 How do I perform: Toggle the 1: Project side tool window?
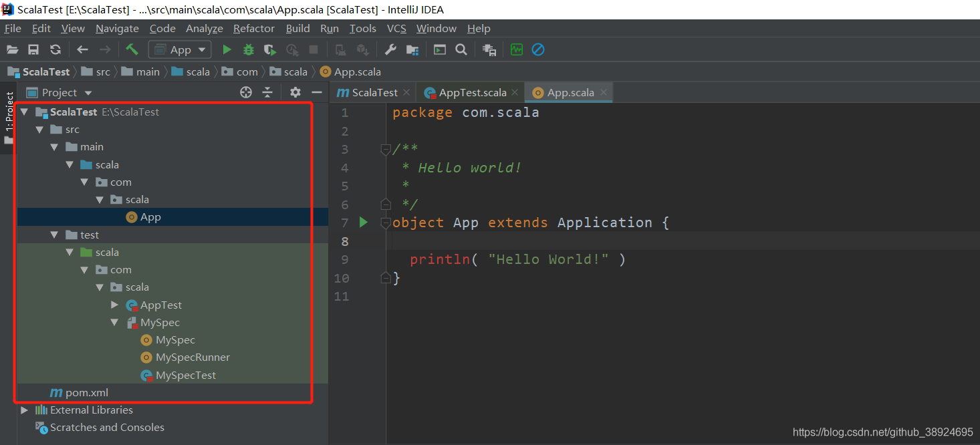[x=9, y=111]
